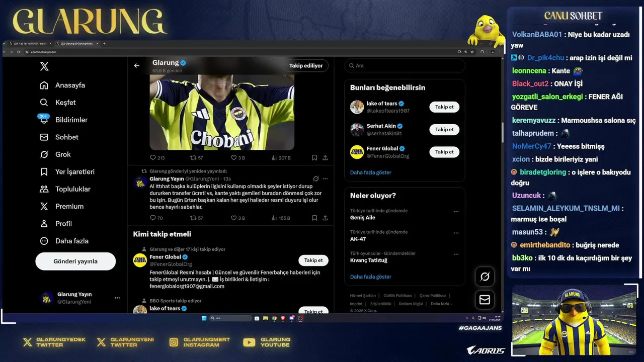Click Daha fazla göster under Neler oluyor

click(370, 277)
